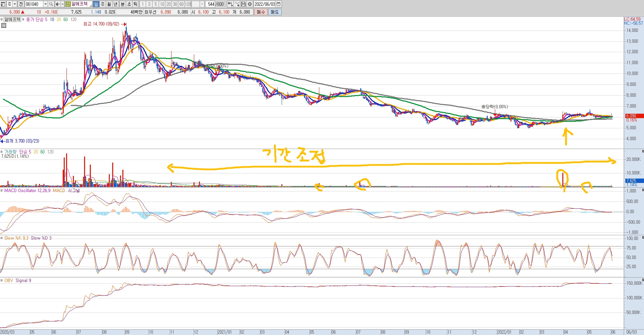Select the 월 monthly period button
This screenshot has height=335, width=644.
coord(109,4)
